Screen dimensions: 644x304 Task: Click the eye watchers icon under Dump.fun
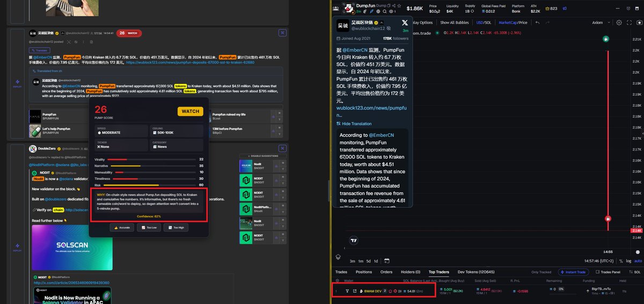coord(392,11)
